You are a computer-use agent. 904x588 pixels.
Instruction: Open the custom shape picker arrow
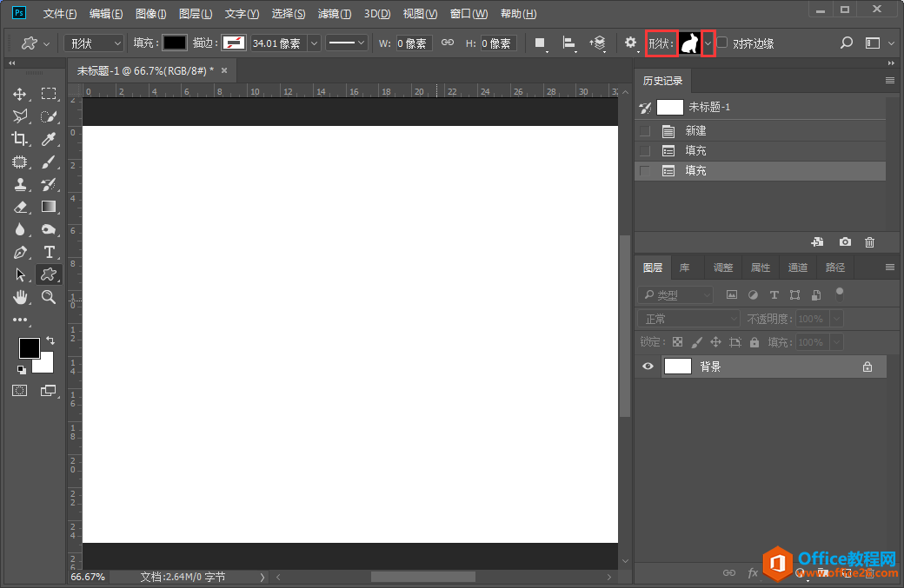coord(708,43)
